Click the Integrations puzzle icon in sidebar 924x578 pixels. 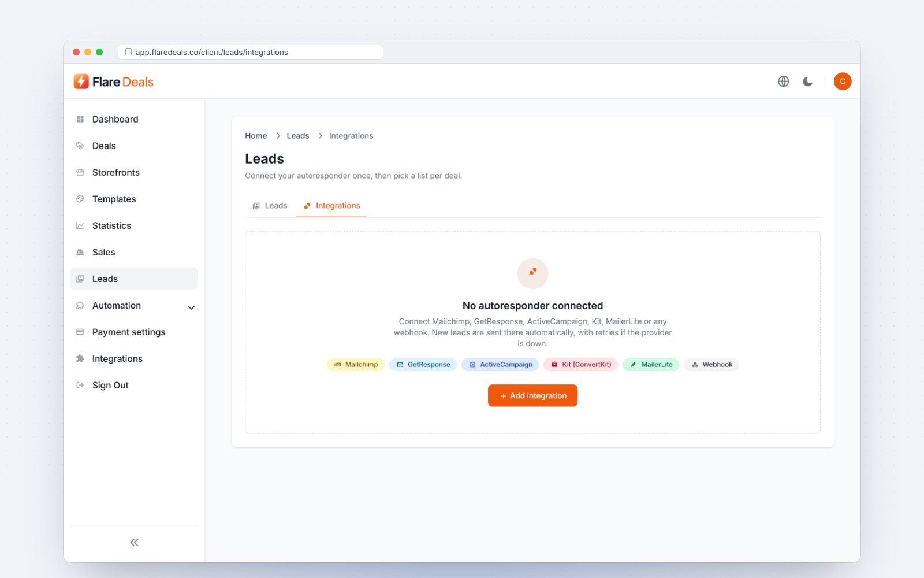pyautogui.click(x=80, y=358)
